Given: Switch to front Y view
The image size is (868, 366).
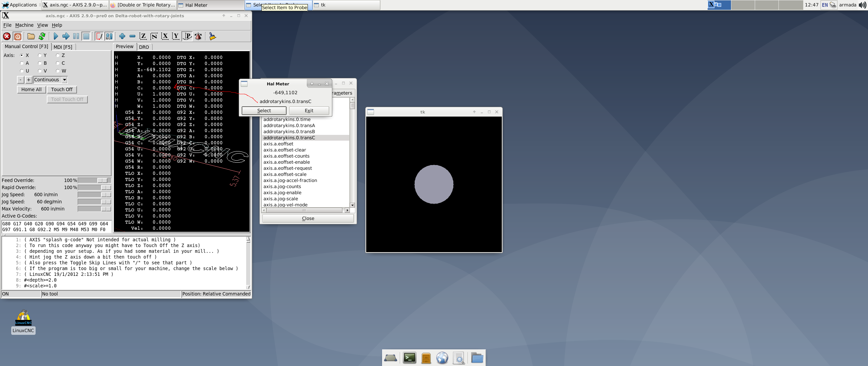Looking at the screenshot, I should point(176,36).
